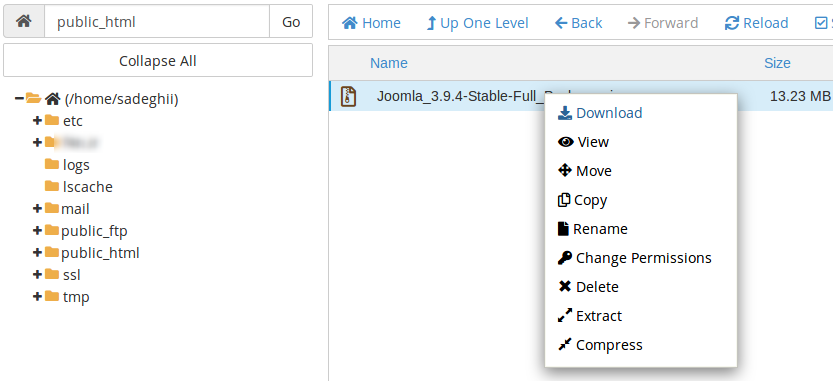Click the open folder root icon
Image resolution: width=833 pixels, height=381 pixels.
tap(33, 98)
